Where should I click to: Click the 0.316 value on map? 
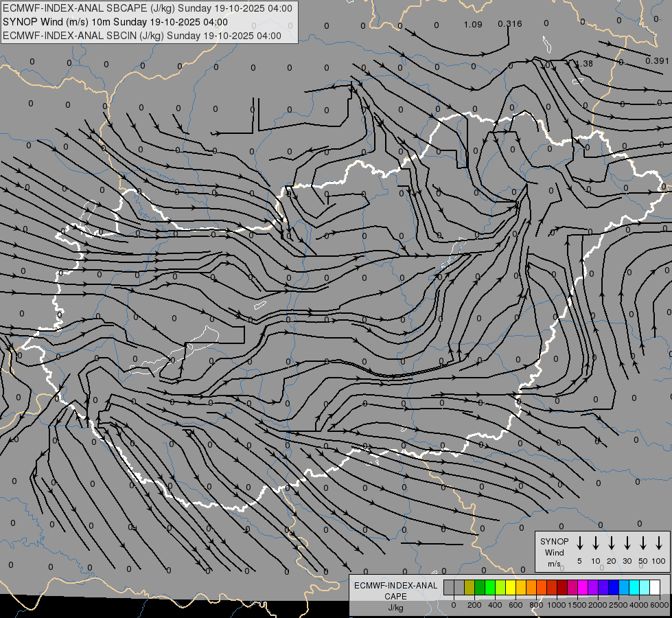click(509, 24)
